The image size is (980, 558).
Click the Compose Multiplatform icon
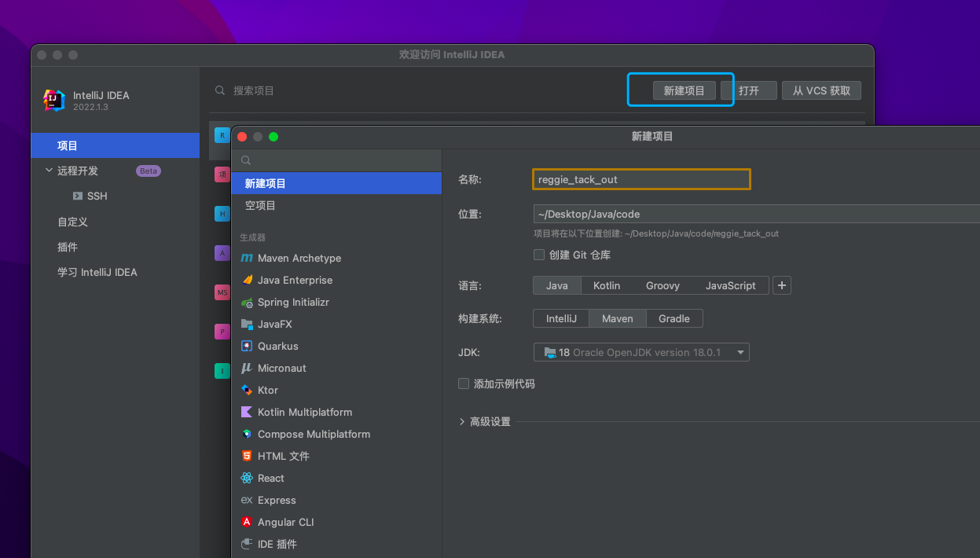[x=247, y=434]
